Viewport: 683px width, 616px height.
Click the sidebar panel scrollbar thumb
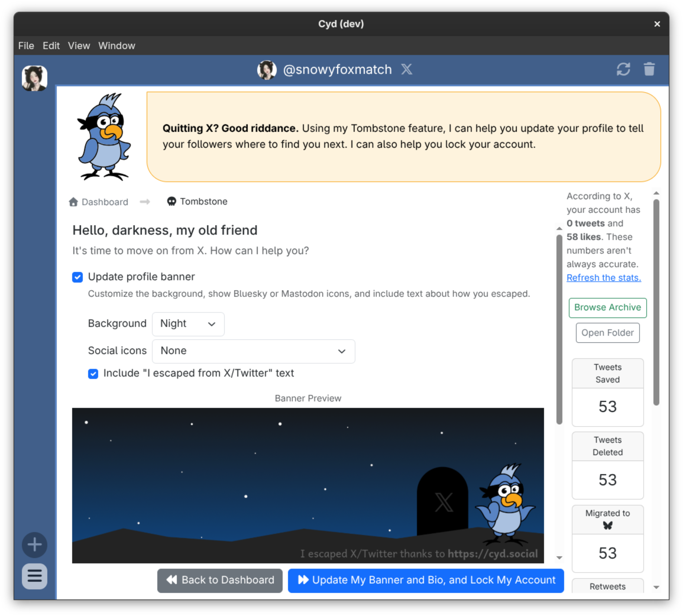point(656,302)
